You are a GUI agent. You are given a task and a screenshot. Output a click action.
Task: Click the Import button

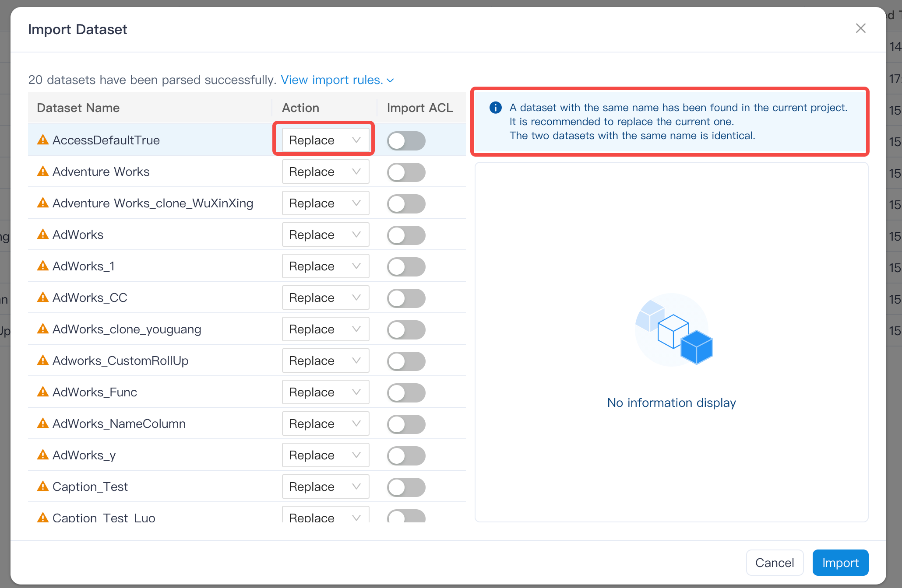840,563
